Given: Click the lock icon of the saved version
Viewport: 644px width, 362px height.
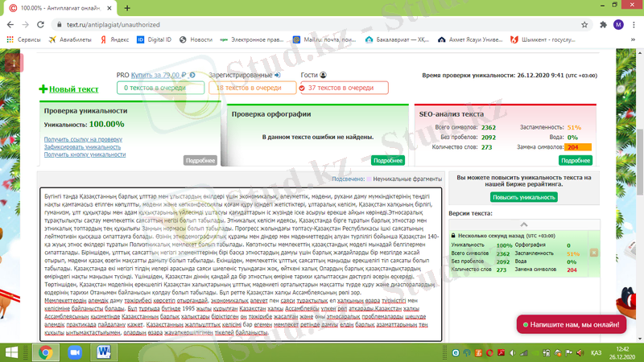Looking at the screenshot, I should [453, 236].
